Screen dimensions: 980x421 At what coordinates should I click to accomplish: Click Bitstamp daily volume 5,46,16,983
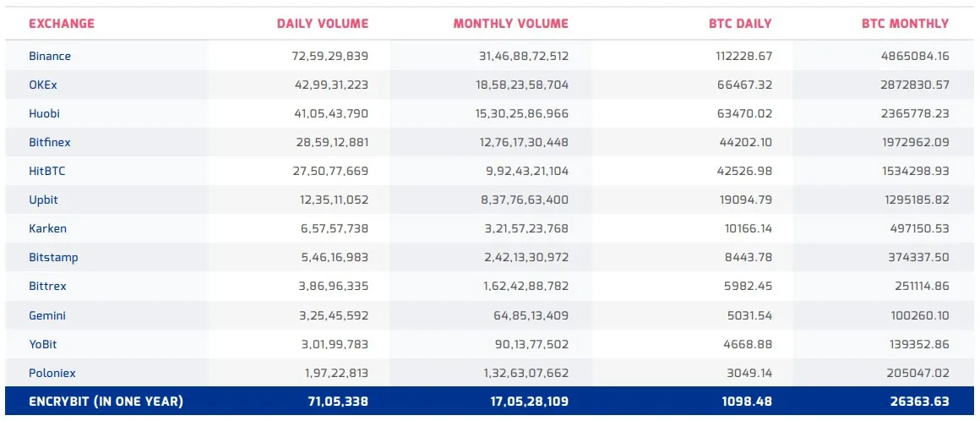(335, 257)
